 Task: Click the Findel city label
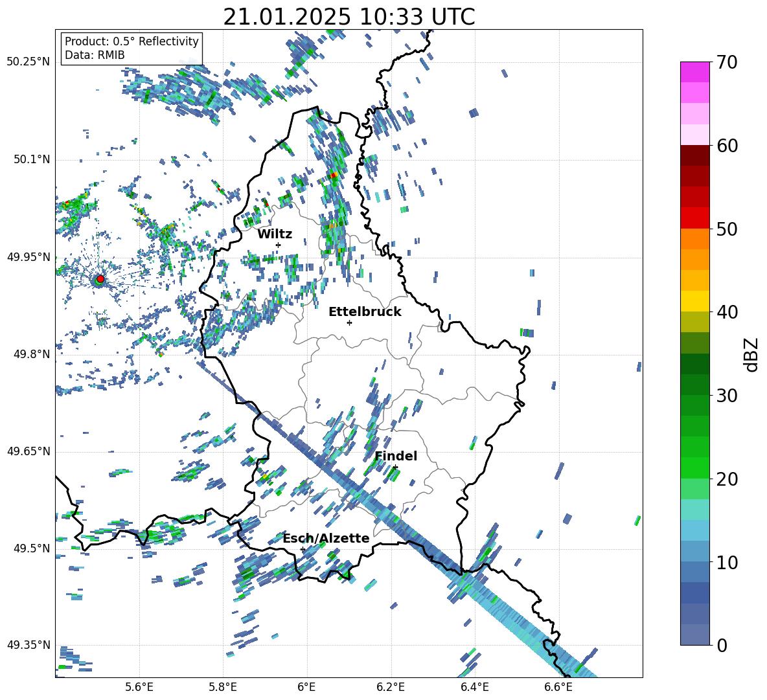[396, 456]
